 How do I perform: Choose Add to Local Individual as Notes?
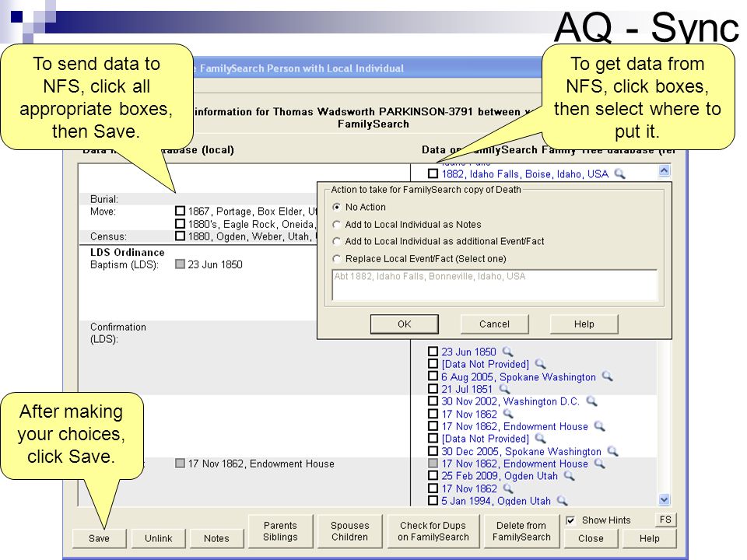pos(337,224)
